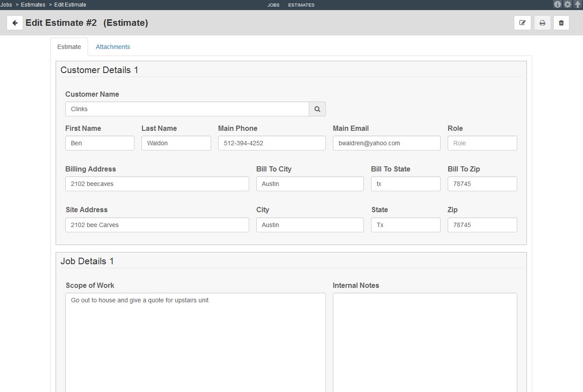Search customer with magnifier icon
The width and height of the screenshot is (583, 392).
[x=318, y=109]
